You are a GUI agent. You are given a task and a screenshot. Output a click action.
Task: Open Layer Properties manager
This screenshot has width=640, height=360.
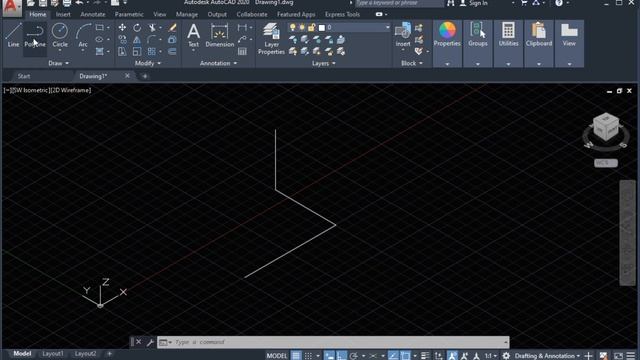pos(271,39)
